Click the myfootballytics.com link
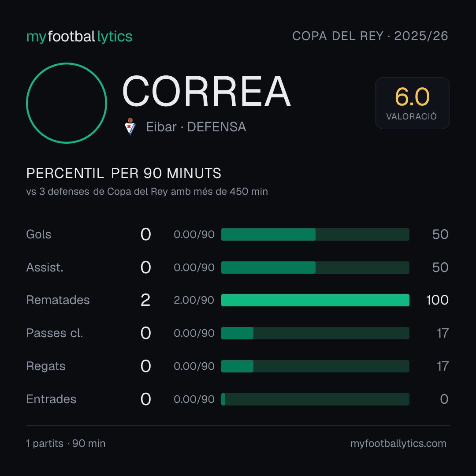The height and width of the screenshot is (476, 476). 398,443
